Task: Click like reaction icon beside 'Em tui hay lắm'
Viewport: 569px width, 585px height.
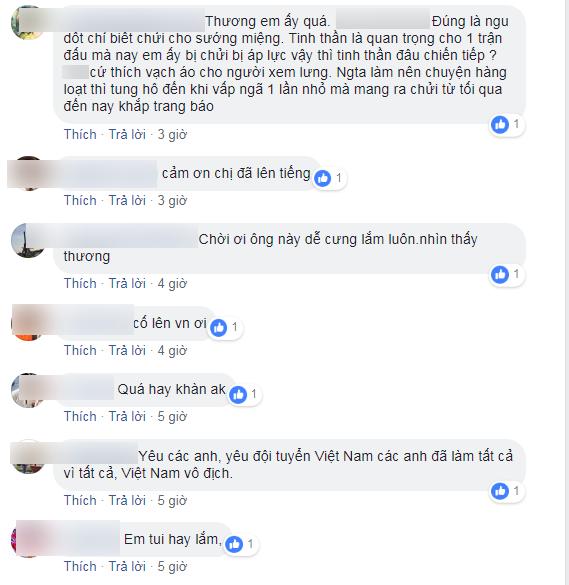Action: (x=234, y=544)
